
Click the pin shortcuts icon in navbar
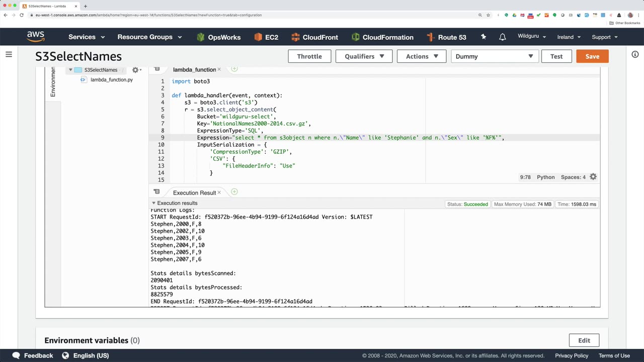click(484, 37)
